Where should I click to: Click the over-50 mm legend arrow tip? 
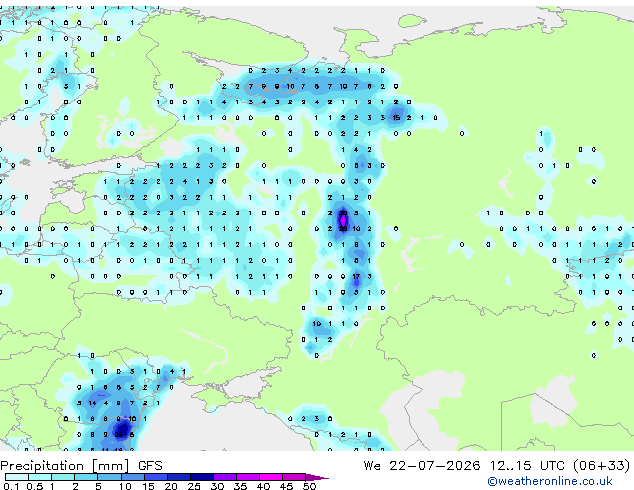click(317, 477)
